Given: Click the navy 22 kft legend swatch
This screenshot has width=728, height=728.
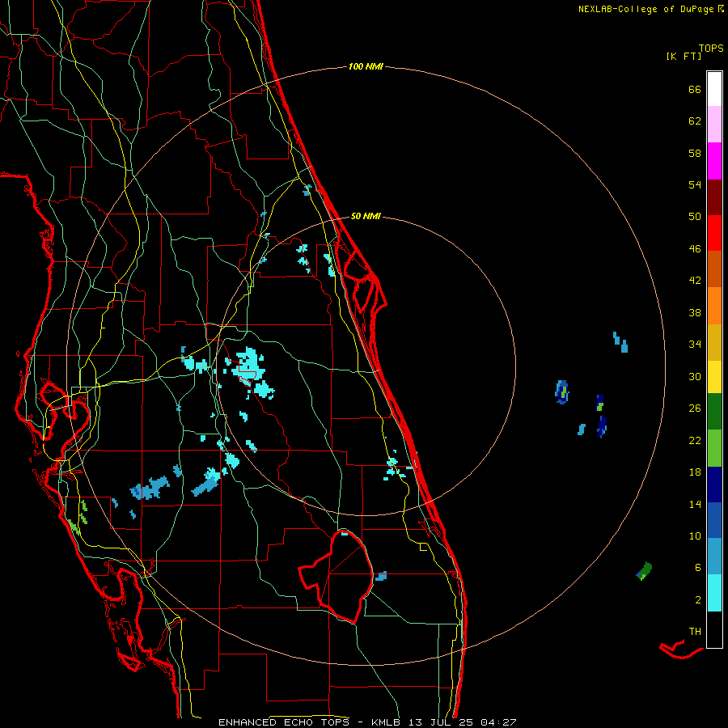Looking at the screenshot, I should coord(714,485).
